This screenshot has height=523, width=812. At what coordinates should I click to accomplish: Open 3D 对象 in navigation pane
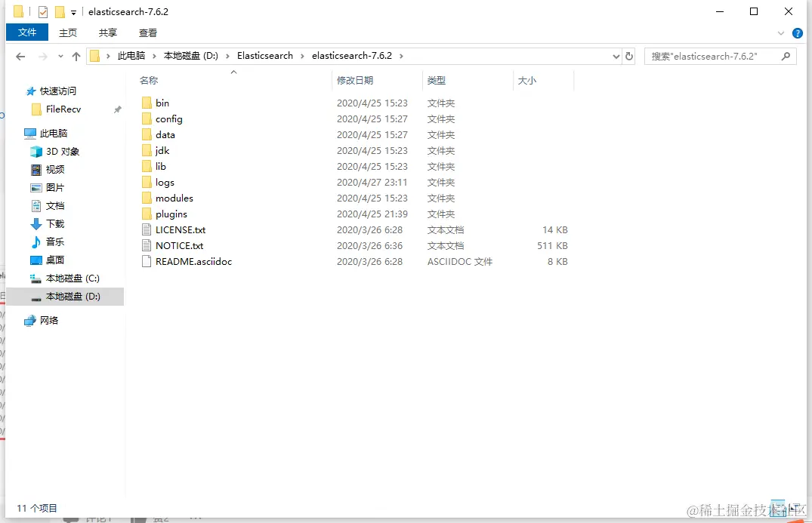tap(55, 152)
